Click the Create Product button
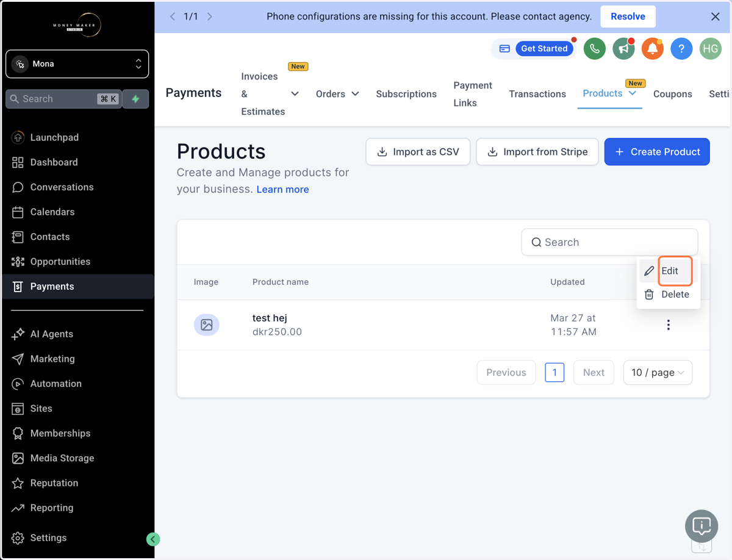732x560 pixels. pos(657,152)
